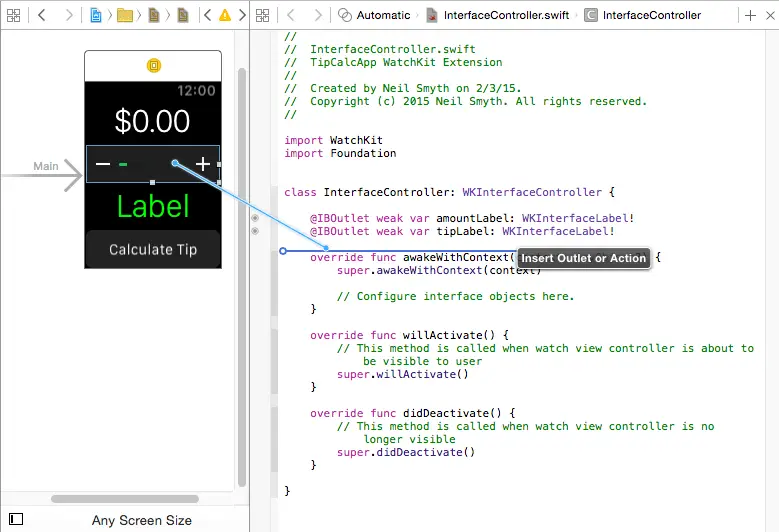Open the related items grid in left editor
Screen dimensions: 779x532
[13, 15]
